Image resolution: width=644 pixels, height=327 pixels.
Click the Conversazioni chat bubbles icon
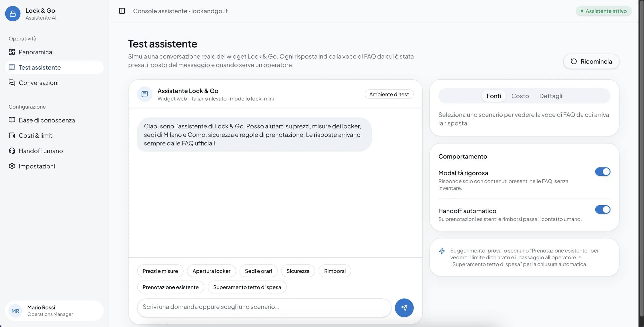click(12, 83)
